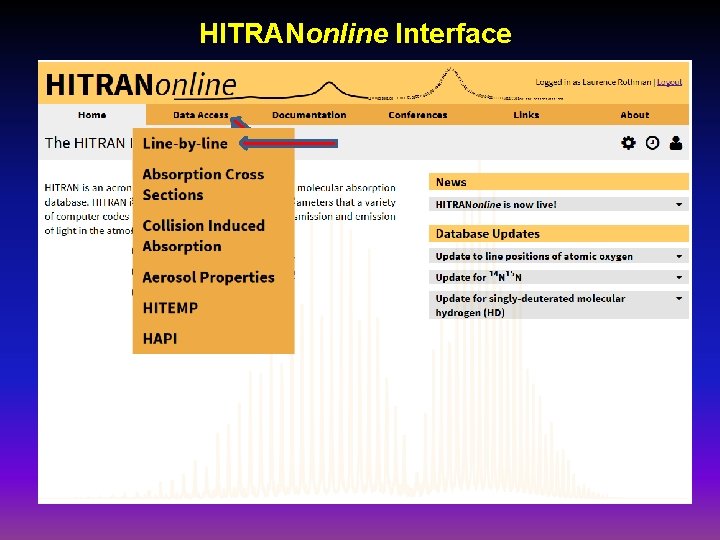Click the News section header
Image resolution: width=720 pixels, height=540 pixels.
(x=559, y=182)
